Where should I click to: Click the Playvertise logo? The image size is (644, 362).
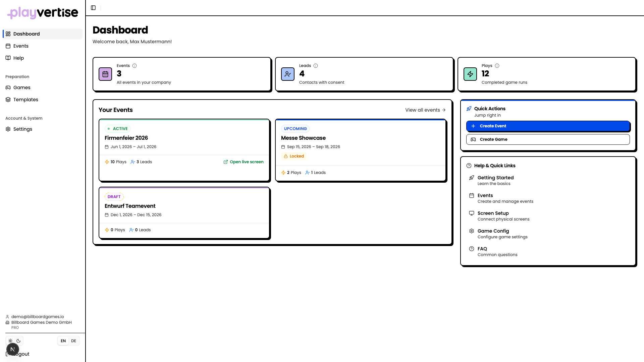[43, 13]
